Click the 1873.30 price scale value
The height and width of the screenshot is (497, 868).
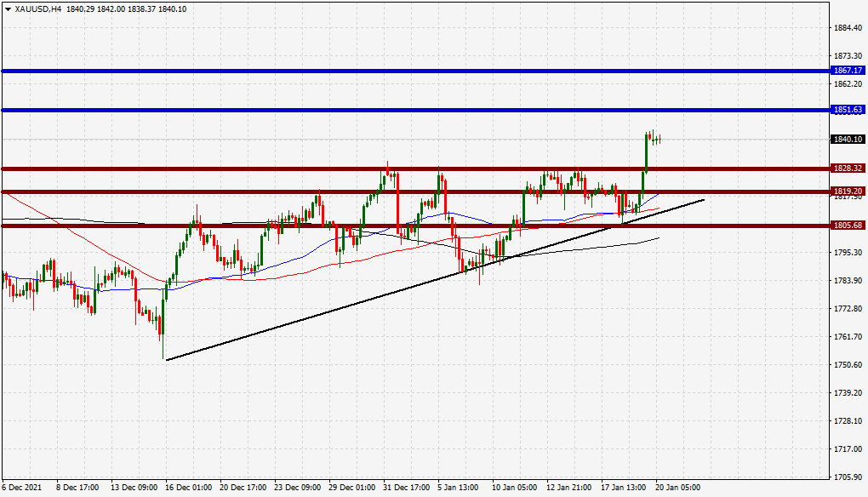pos(848,56)
